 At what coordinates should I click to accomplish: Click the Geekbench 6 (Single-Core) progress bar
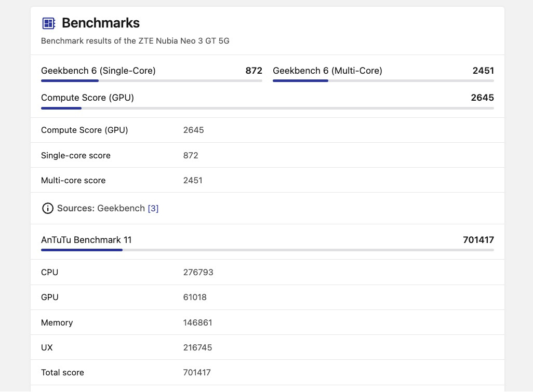152,81
